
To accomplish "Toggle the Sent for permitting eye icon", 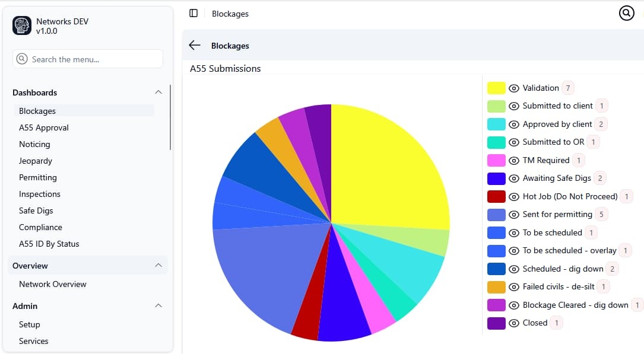I will [x=514, y=214].
